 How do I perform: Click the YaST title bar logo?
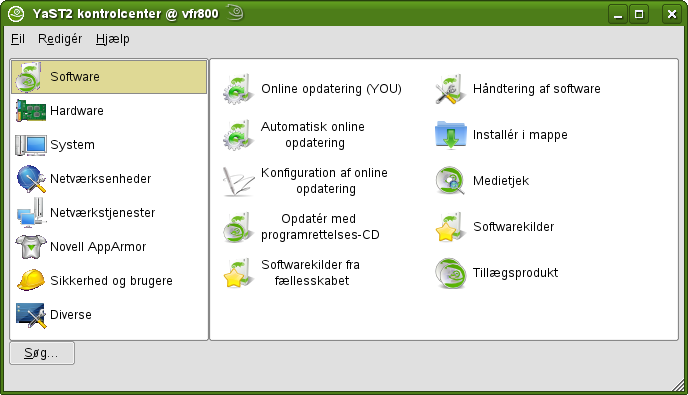coord(16,14)
